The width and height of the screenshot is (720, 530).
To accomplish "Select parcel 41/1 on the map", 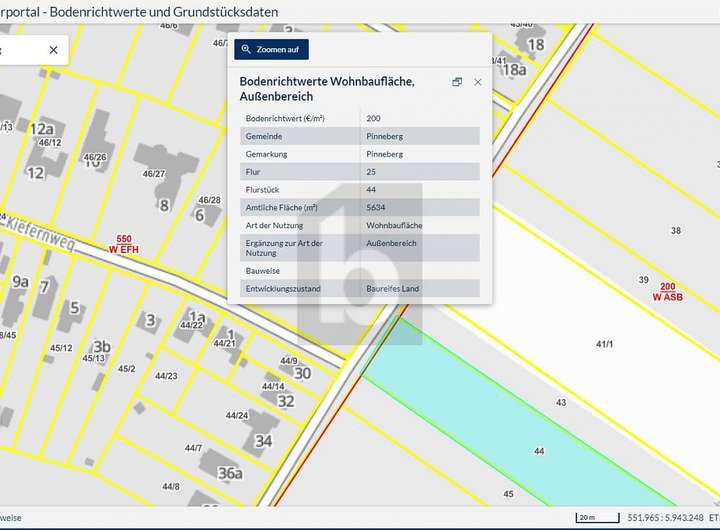I will [x=604, y=343].
